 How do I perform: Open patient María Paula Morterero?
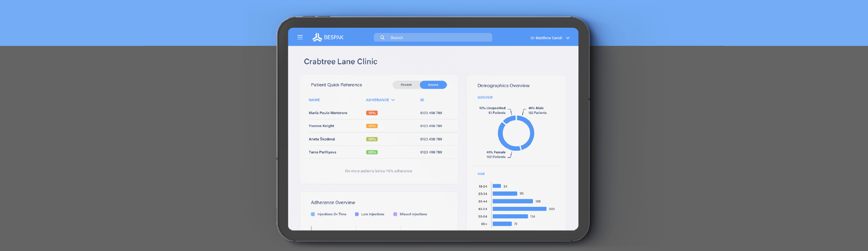tap(328, 113)
